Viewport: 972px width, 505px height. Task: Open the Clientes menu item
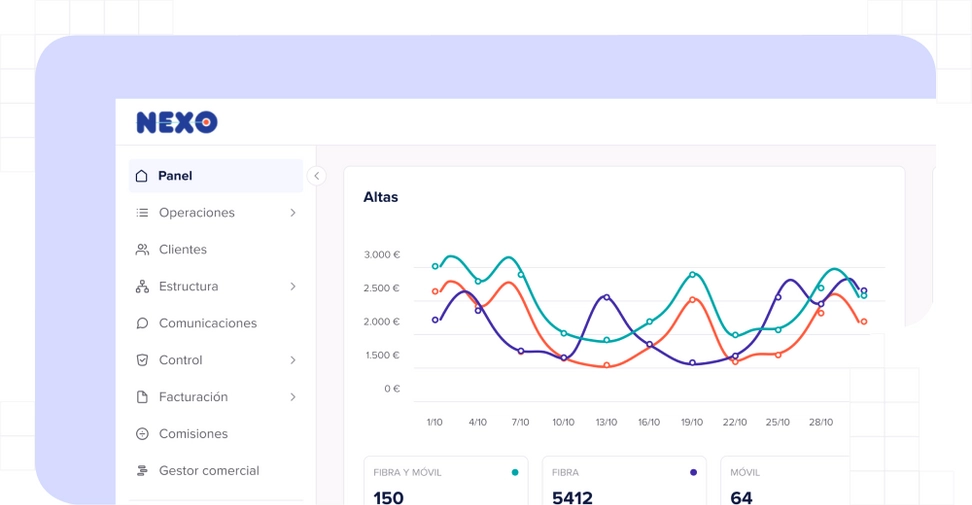tap(183, 250)
